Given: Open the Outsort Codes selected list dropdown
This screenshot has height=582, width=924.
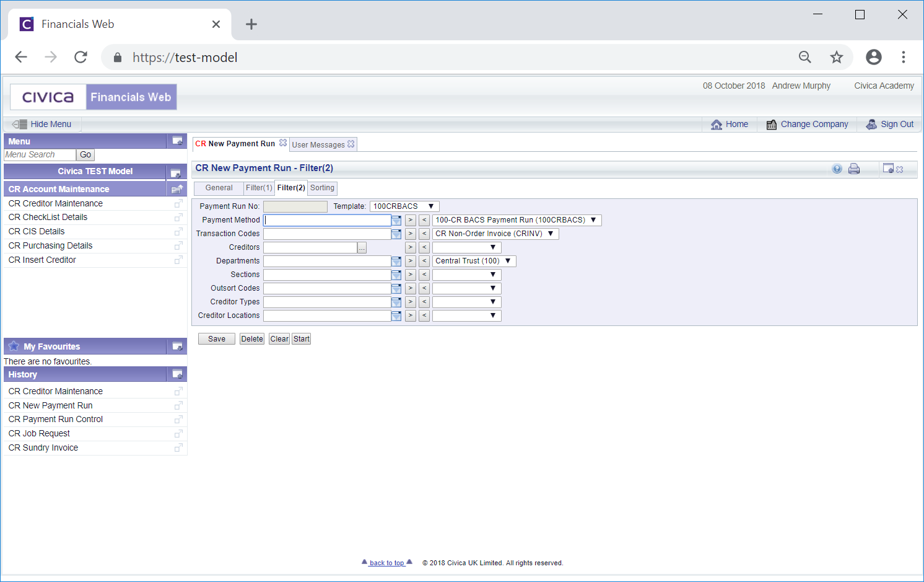Looking at the screenshot, I should (x=466, y=288).
